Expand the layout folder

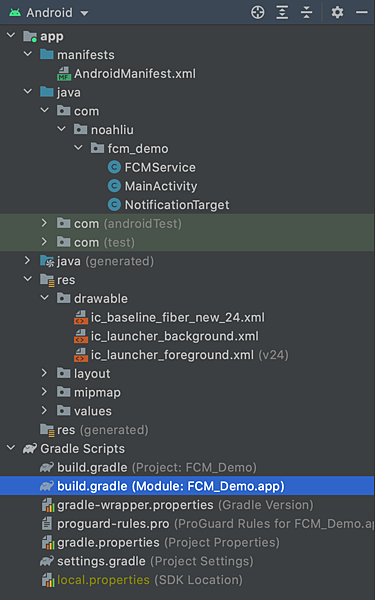44,373
